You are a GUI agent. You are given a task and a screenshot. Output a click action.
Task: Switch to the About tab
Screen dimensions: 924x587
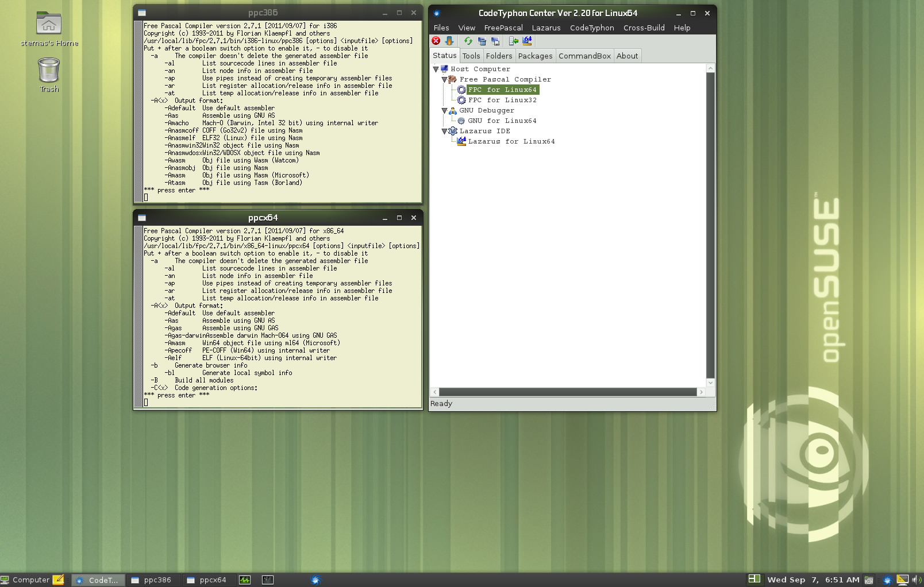(x=627, y=56)
